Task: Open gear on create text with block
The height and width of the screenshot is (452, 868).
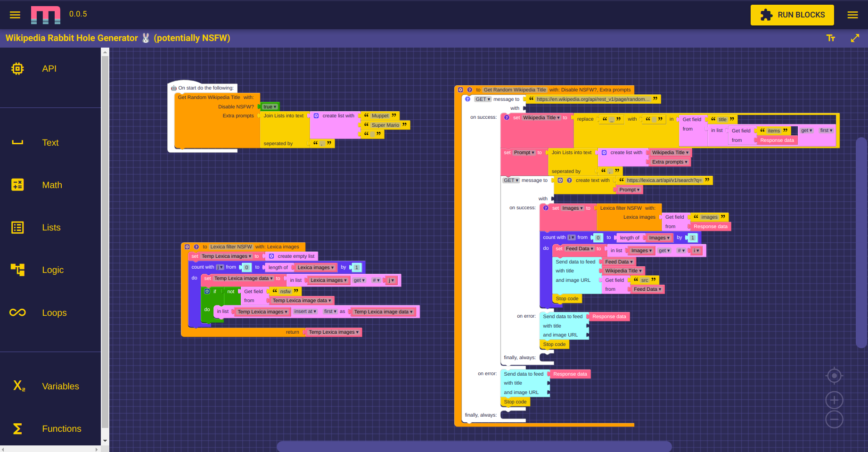Action: (x=560, y=180)
